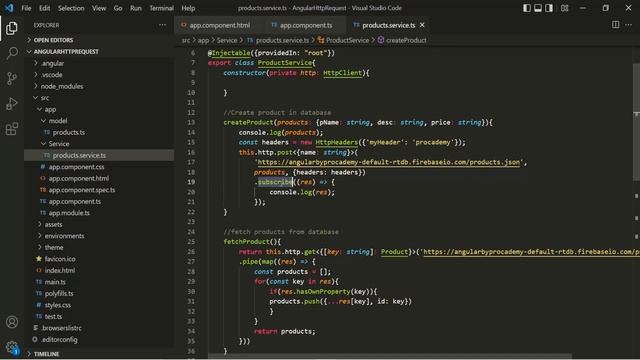Collapse the ANGULARHTTPREQUEST section
The image size is (640, 360).
coord(99,51)
